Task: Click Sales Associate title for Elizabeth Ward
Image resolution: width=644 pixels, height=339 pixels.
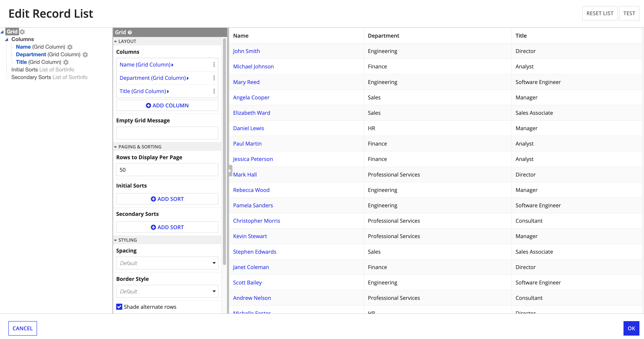Action: (x=534, y=113)
